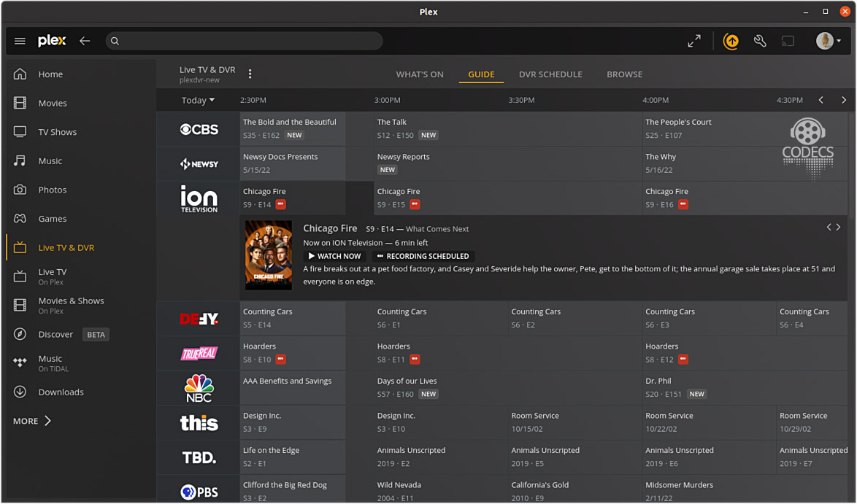Image resolution: width=857 pixels, height=504 pixels.
Task: Click the back arrow in top bar
Action: (85, 42)
